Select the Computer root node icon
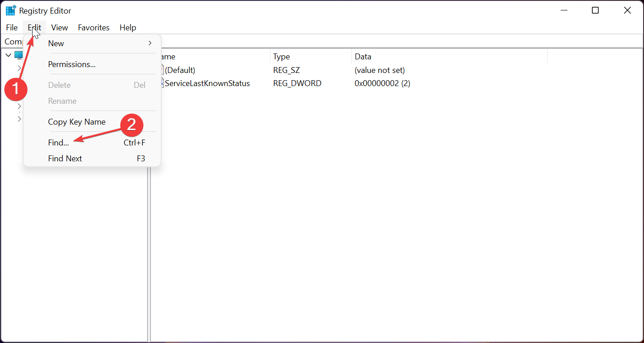This screenshot has height=343, width=644. 19,55
